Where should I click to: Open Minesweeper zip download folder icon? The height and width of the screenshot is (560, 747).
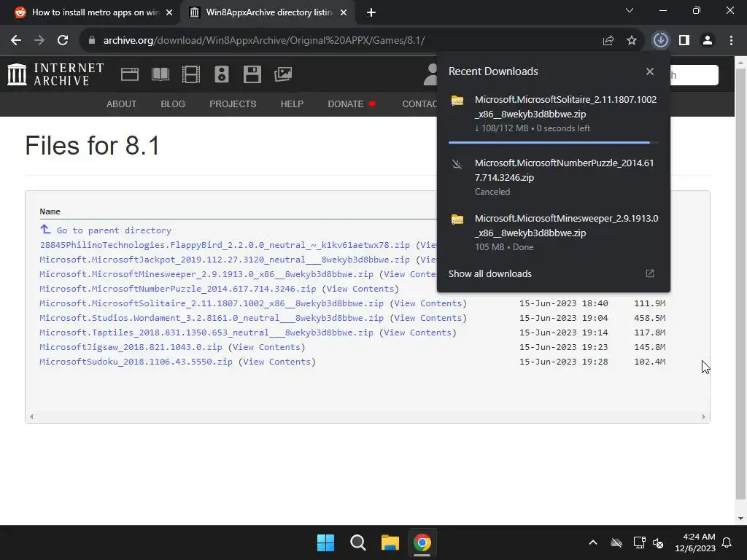click(x=457, y=219)
